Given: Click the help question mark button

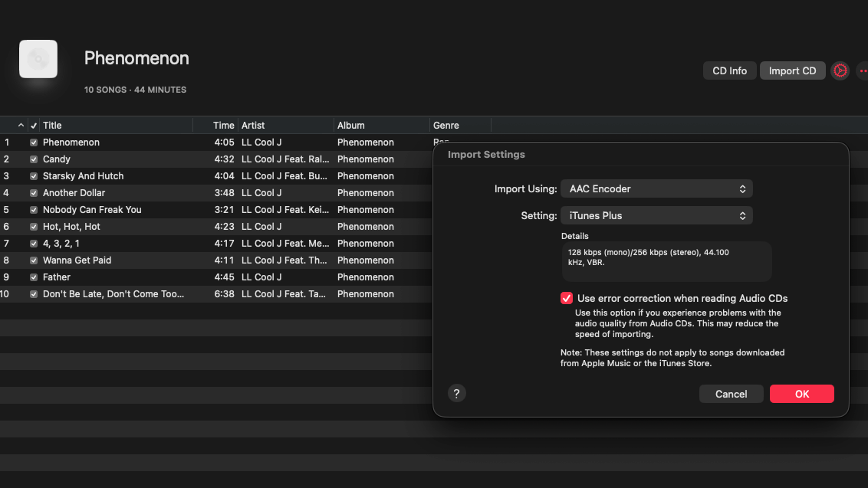Looking at the screenshot, I should point(457,394).
